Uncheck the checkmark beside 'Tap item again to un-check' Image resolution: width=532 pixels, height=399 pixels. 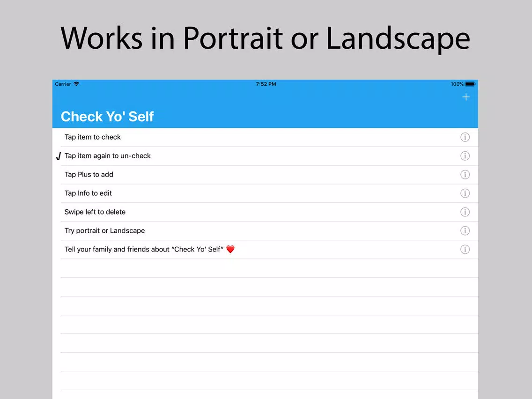[59, 156]
